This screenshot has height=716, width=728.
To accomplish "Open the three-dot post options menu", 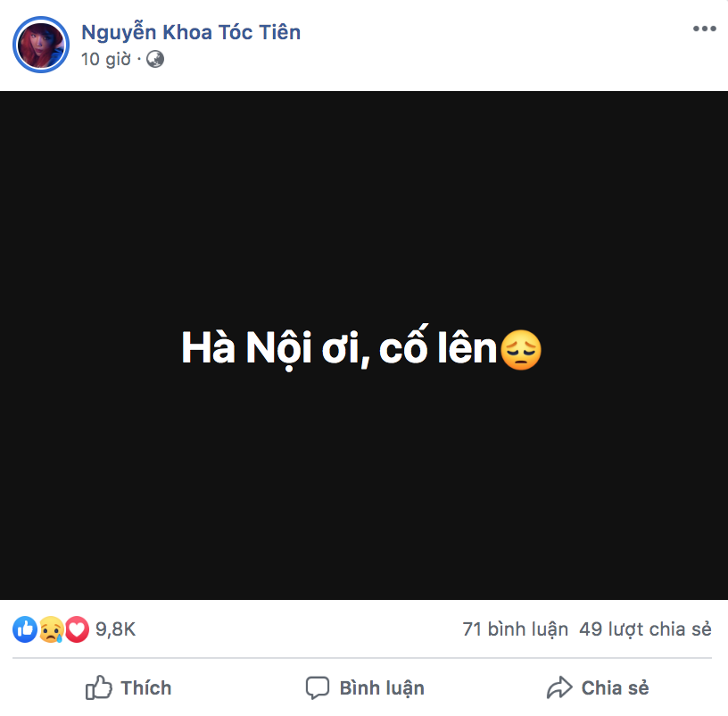I will (x=704, y=29).
